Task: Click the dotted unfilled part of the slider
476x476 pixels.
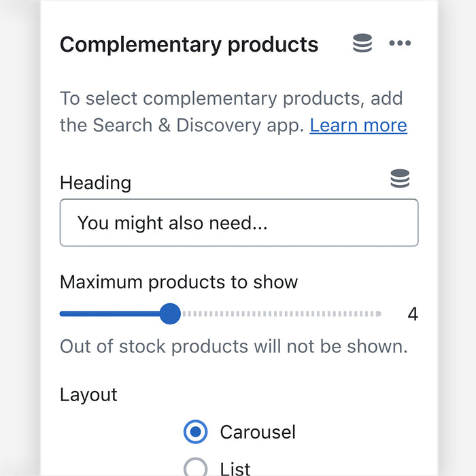Action: pos(279,314)
